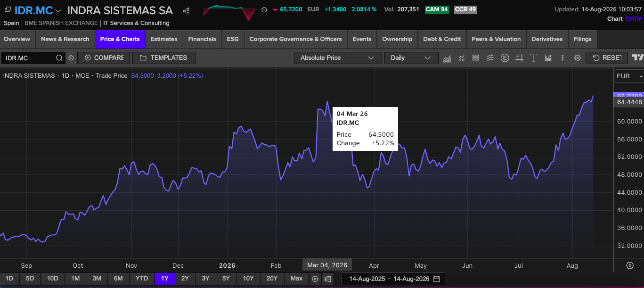
Task: Open the Financials tab
Action: click(x=202, y=39)
